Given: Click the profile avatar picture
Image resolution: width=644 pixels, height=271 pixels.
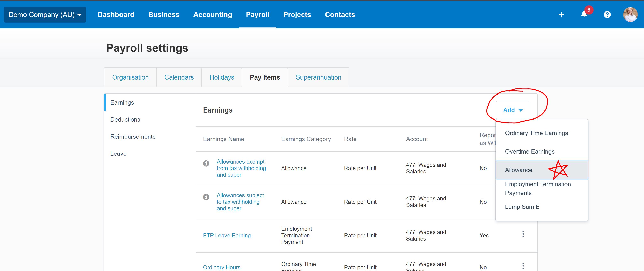Looking at the screenshot, I should coord(631,15).
